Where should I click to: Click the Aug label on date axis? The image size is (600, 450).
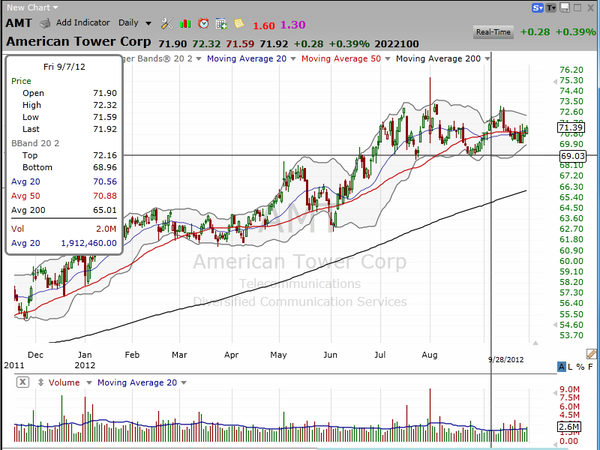click(x=429, y=355)
